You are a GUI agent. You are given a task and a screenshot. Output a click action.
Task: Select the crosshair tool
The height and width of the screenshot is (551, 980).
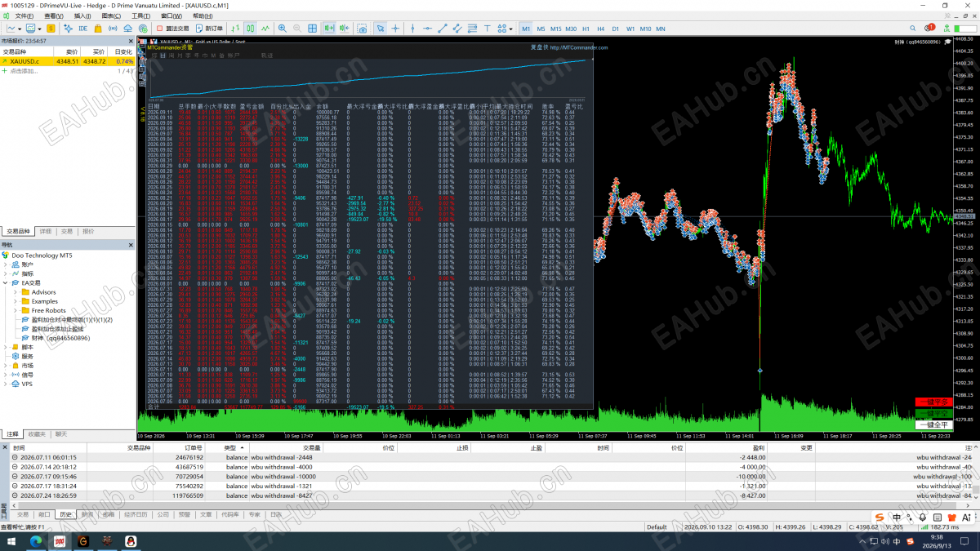pyautogui.click(x=395, y=29)
